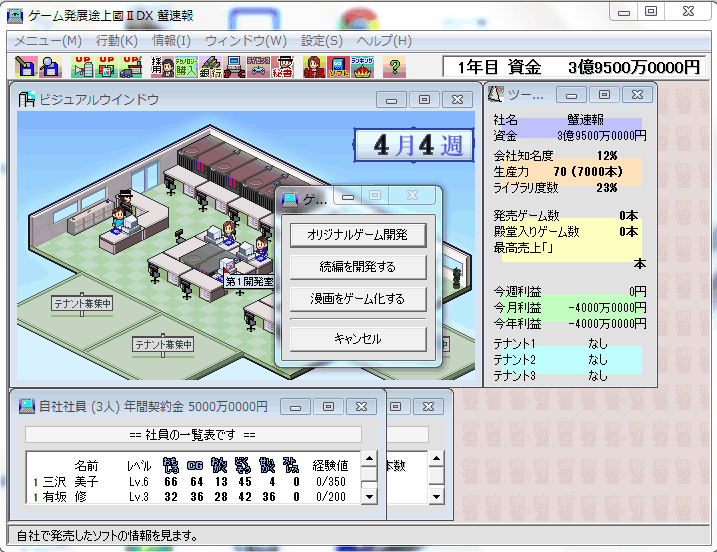Screen dimensions: 717x552
Task: Choose 続編を開発する button
Action: click(x=358, y=267)
